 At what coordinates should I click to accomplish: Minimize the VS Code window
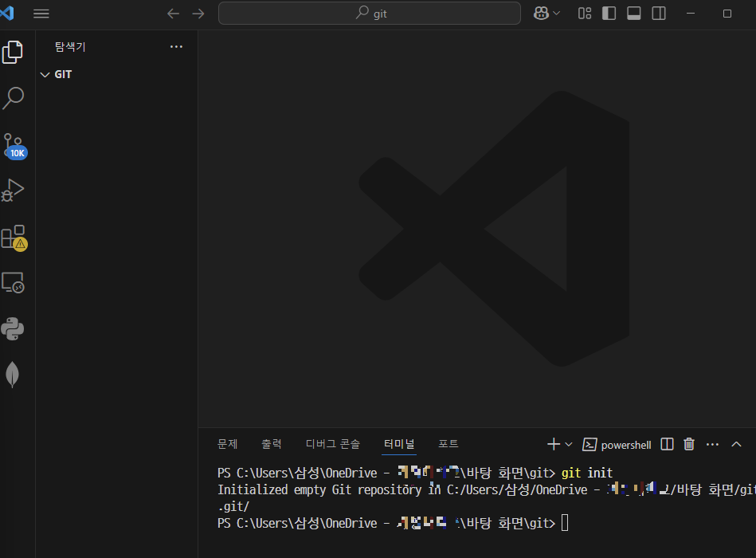[691, 14]
